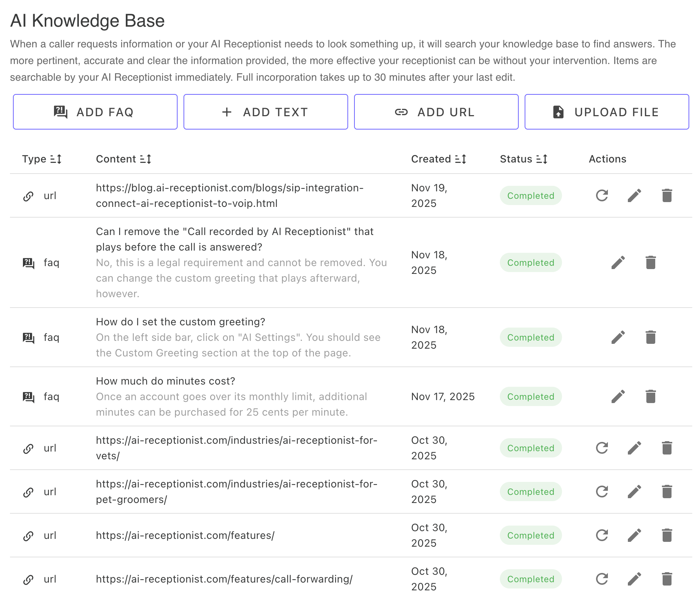Viewport: 700px width, 597px height.
Task: Sort rows by Status
Action: pos(543,159)
